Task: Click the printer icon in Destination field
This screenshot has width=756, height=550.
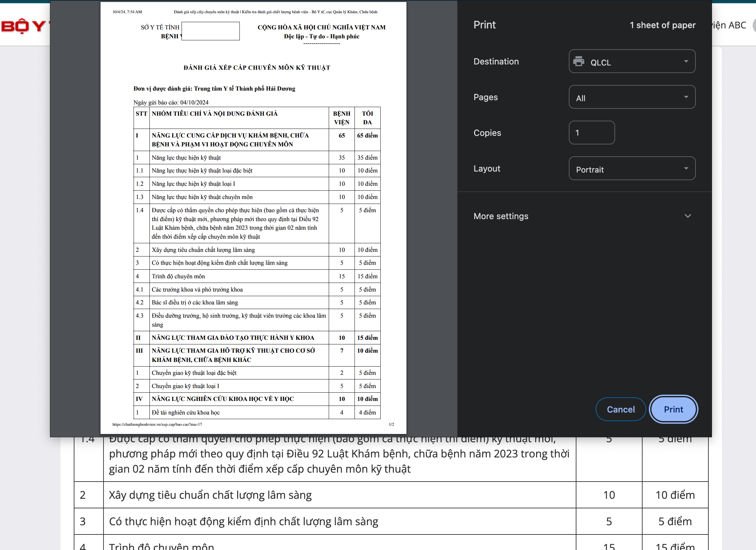Action: 578,61
